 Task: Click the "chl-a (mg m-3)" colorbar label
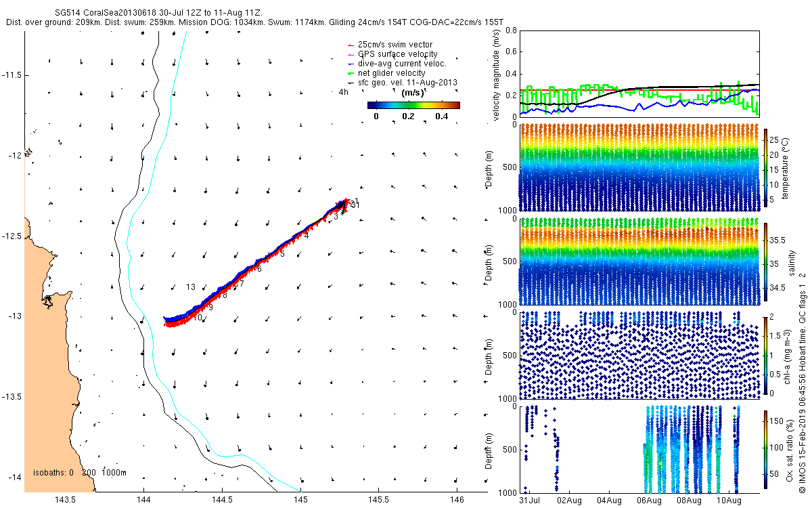coord(788,356)
